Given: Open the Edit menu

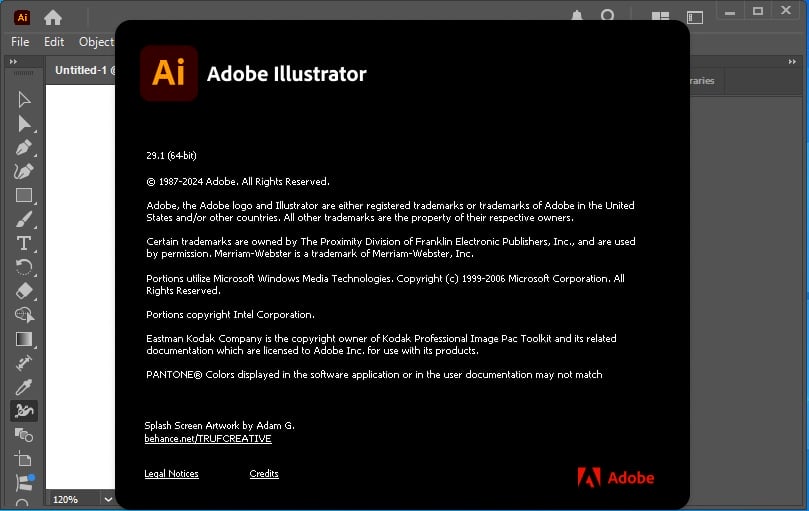Looking at the screenshot, I should [x=54, y=42].
